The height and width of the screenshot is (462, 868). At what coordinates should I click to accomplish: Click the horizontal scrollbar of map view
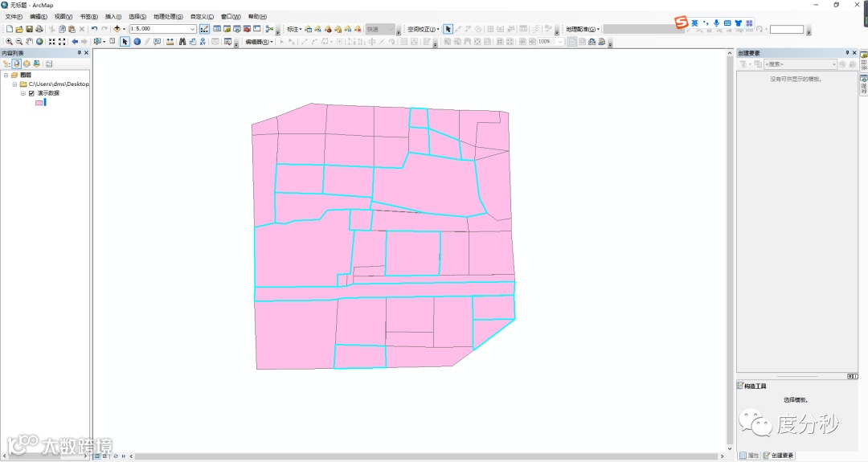click(426, 456)
